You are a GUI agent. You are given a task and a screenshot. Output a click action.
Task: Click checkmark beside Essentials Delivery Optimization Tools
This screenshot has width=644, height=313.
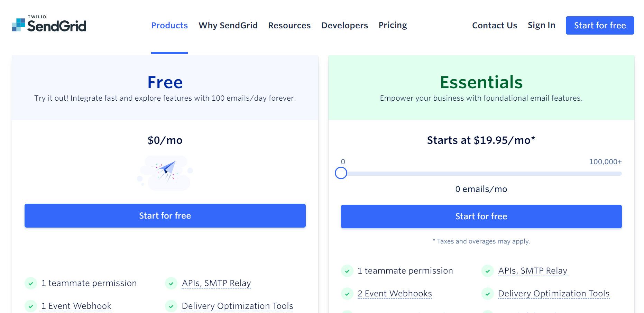pos(487,294)
